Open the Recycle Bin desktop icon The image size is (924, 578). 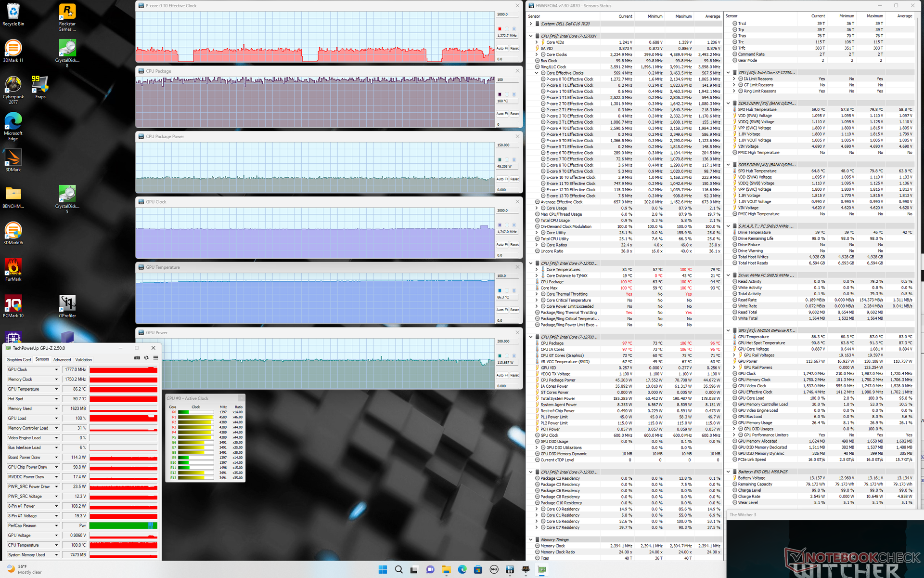13,14
